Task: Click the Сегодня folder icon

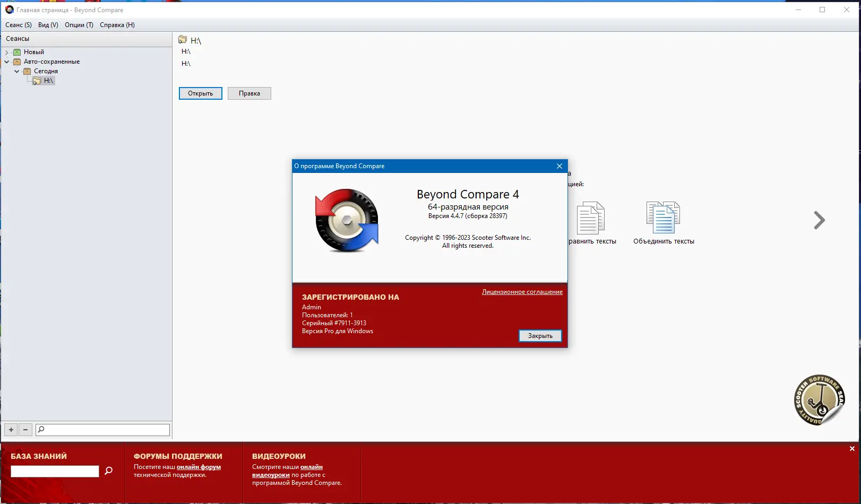Action: click(27, 71)
